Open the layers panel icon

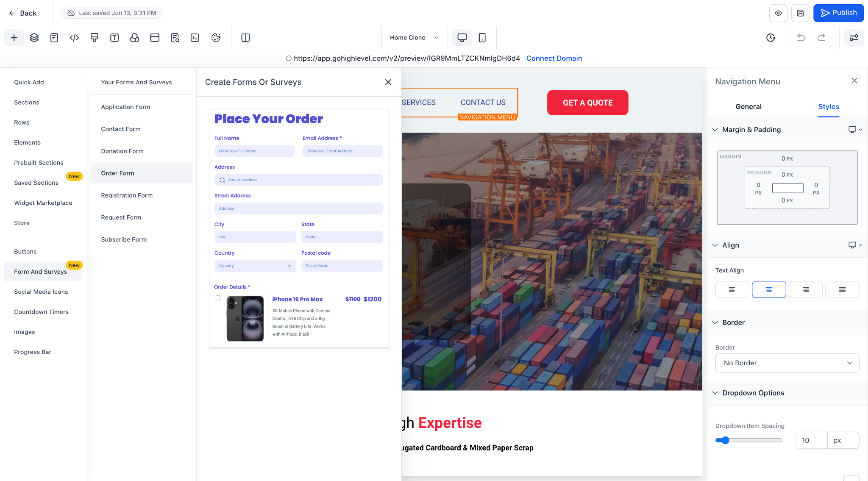point(34,38)
